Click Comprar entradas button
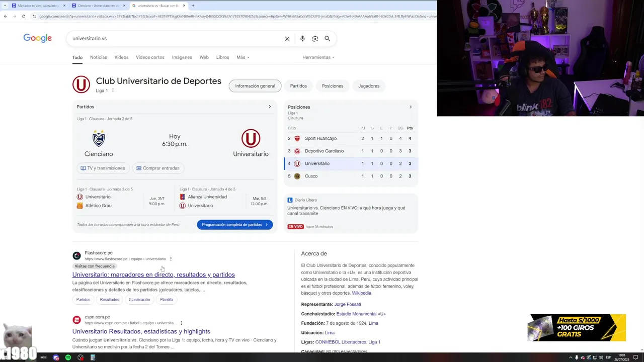Viewport: 644px width, 362px height. click(158, 168)
